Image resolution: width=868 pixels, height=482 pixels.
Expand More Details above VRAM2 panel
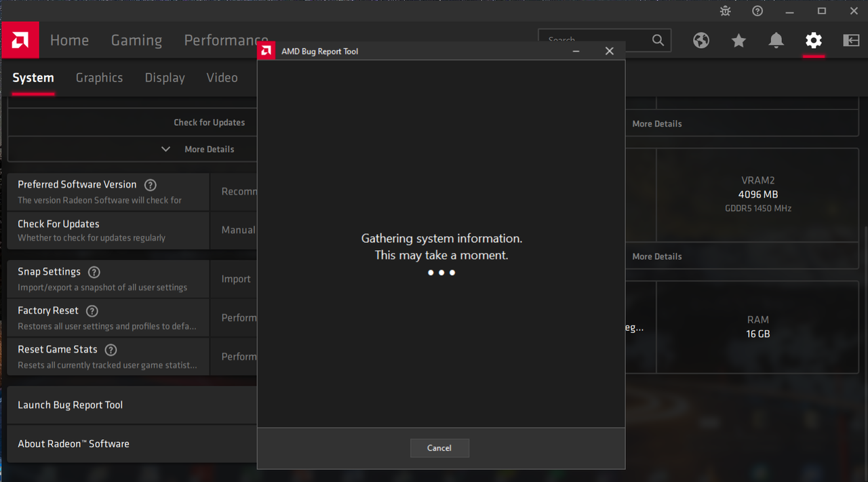tap(657, 124)
